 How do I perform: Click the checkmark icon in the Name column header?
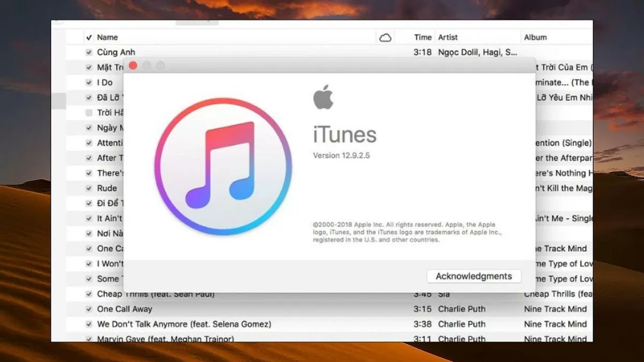pos(89,37)
